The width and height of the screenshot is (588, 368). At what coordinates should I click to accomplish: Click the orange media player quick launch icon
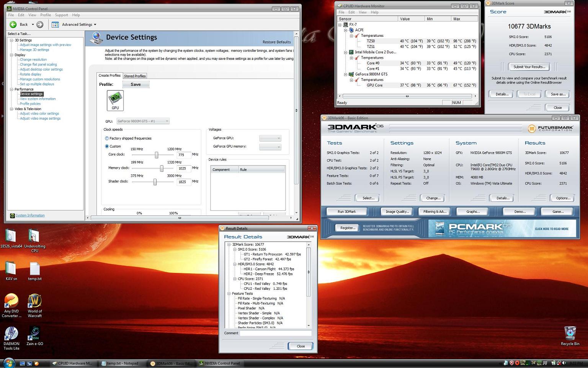36,363
